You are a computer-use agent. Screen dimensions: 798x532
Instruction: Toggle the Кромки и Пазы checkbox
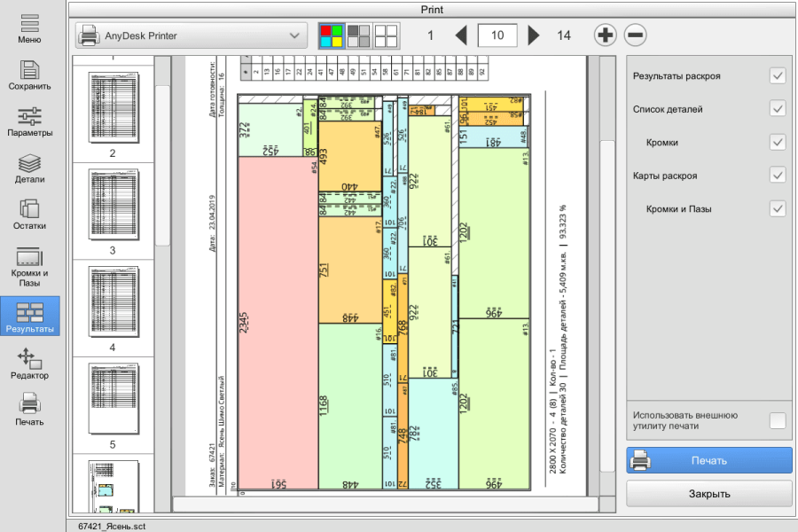pyautogui.click(x=777, y=208)
